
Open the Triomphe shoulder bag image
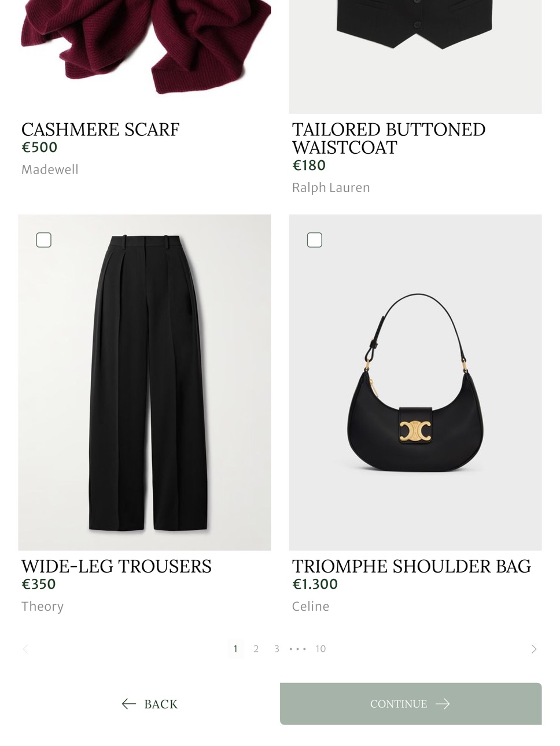click(415, 382)
